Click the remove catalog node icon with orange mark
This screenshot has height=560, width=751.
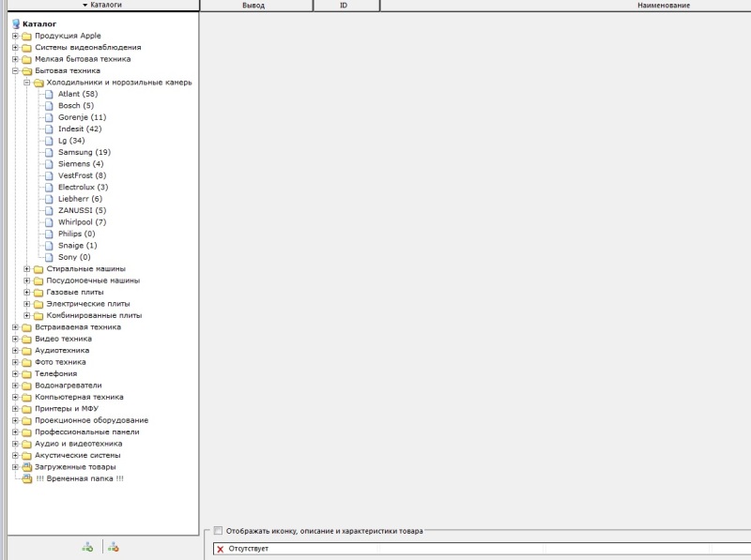coord(114,547)
